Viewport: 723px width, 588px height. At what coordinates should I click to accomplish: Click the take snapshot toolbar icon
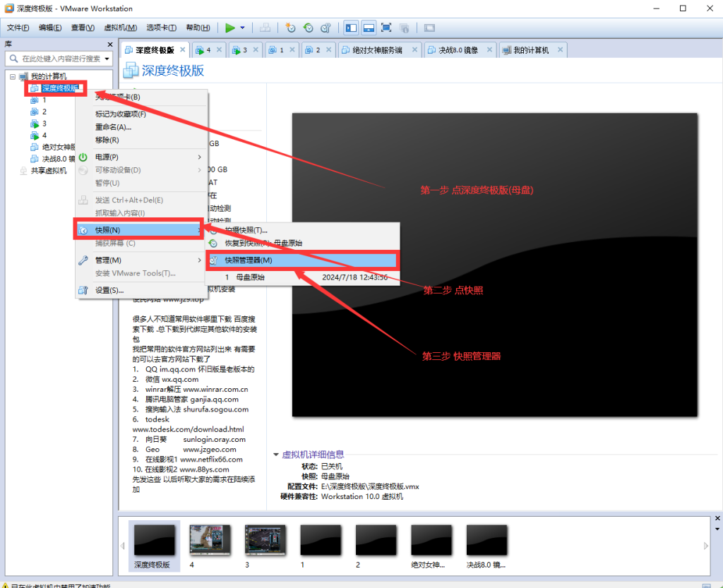pos(290,28)
